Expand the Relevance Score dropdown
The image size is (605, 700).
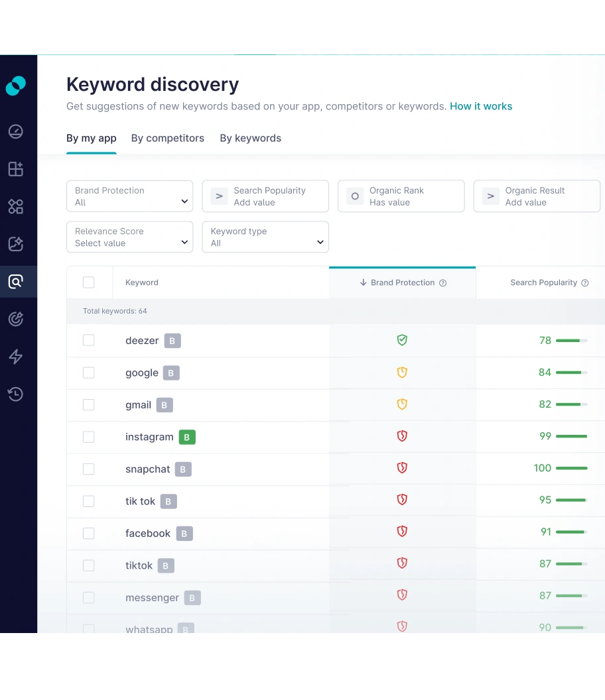click(x=129, y=237)
